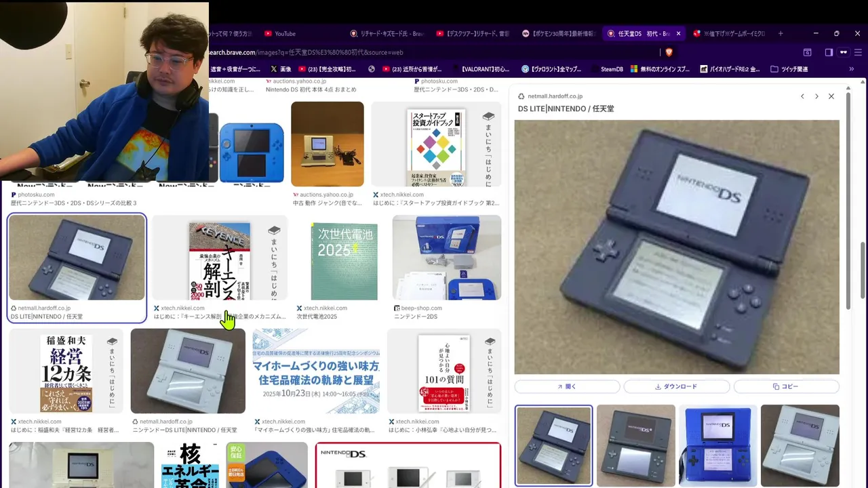Select the bright blue DS preview thumbnail
Image resolution: width=868 pixels, height=488 pixels.
pyautogui.click(x=717, y=445)
